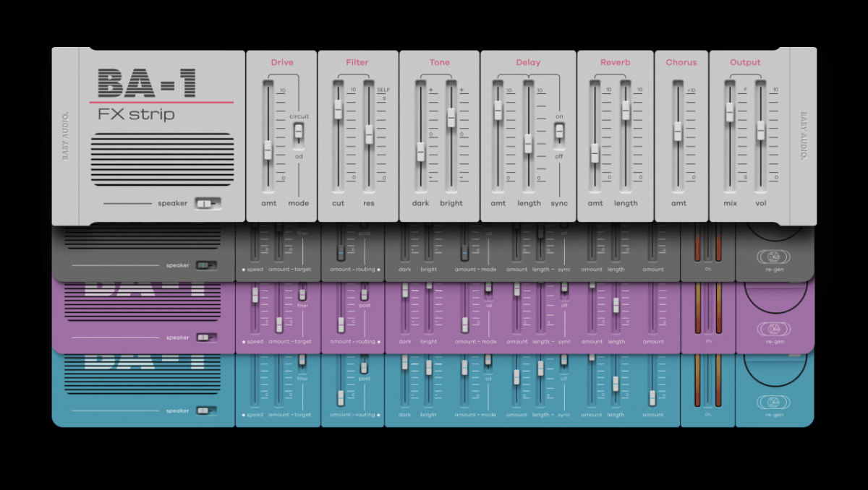Click the speaker grille on white panel
This screenshot has width=868, height=490.
click(x=162, y=159)
